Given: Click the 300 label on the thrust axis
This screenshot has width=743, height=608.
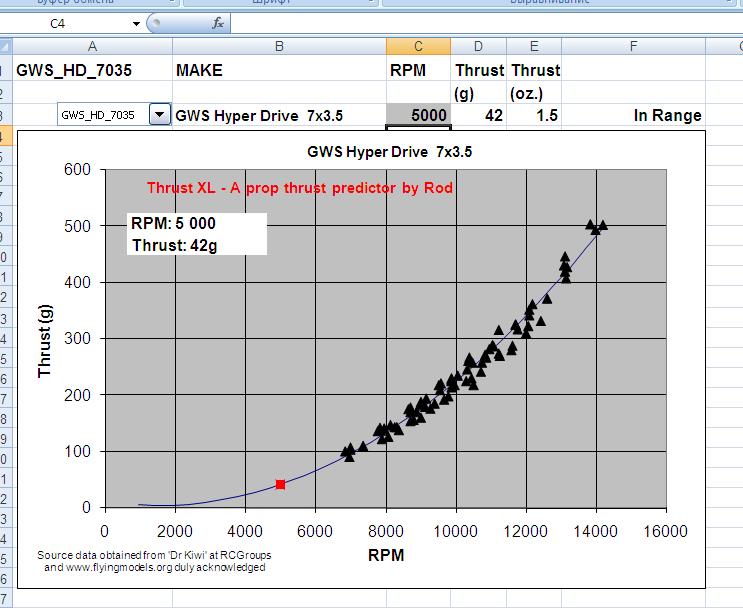Looking at the screenshot, I should 77,338.
